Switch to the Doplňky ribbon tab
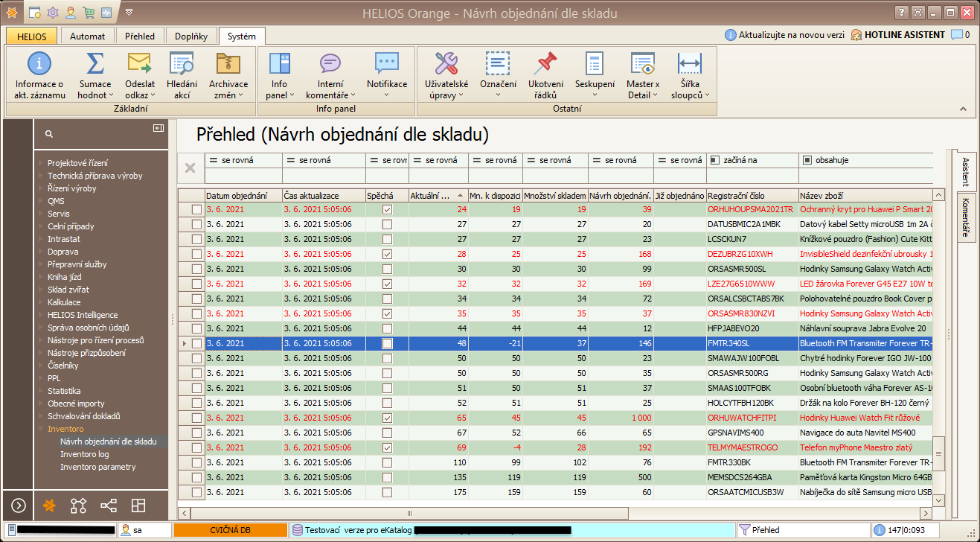 [x=191, y=36]
